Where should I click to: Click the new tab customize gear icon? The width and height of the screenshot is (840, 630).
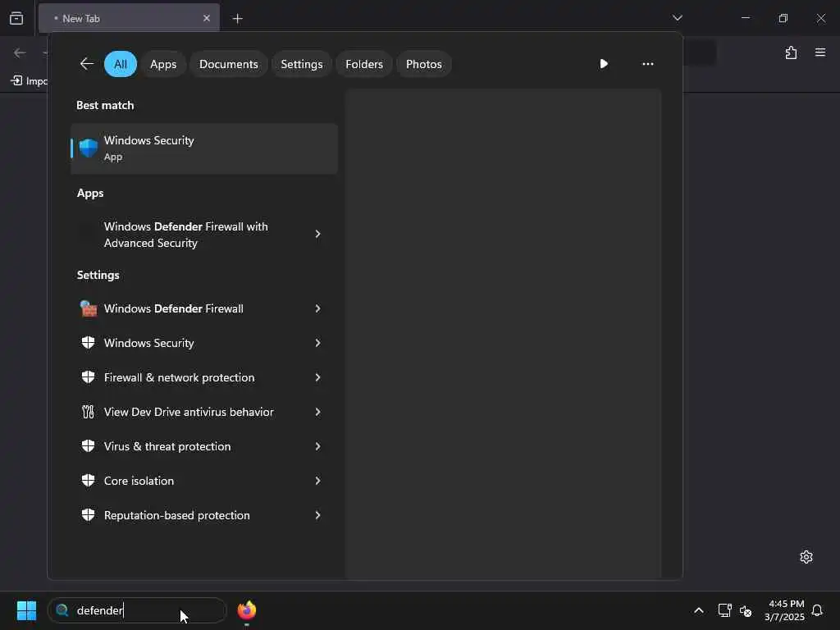[x=806, y=557]
